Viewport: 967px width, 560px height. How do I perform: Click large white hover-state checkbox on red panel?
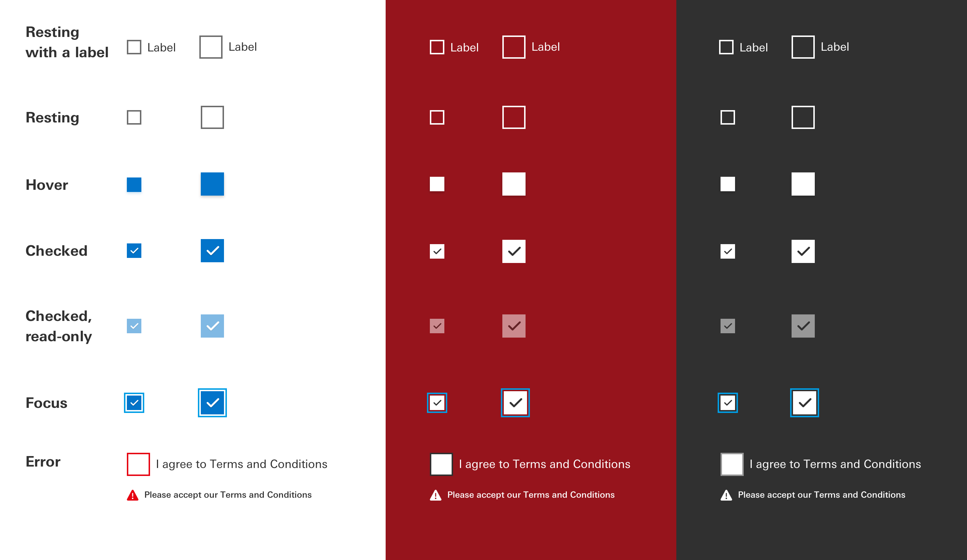point(514,184)
